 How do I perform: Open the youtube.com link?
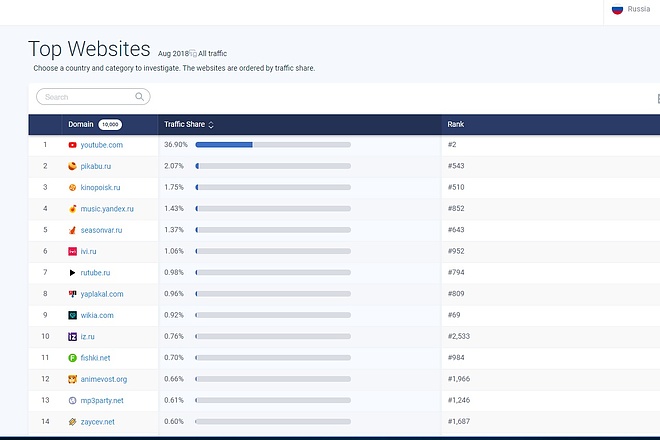pos(102,145)
